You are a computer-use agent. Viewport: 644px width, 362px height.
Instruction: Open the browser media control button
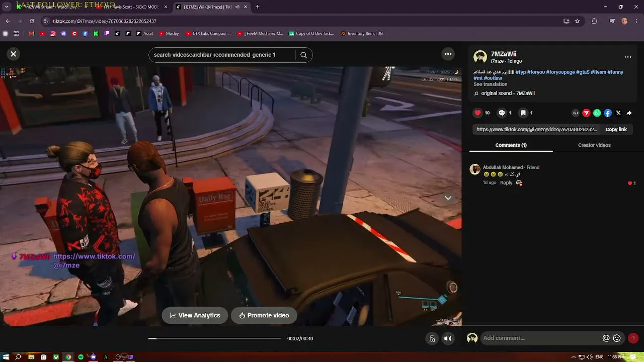click(612, 21)
